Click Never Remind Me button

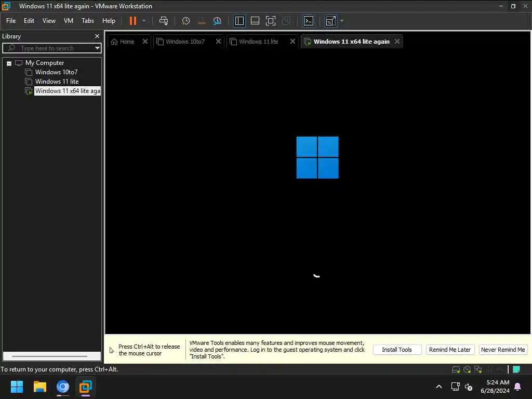click(503, 350)
